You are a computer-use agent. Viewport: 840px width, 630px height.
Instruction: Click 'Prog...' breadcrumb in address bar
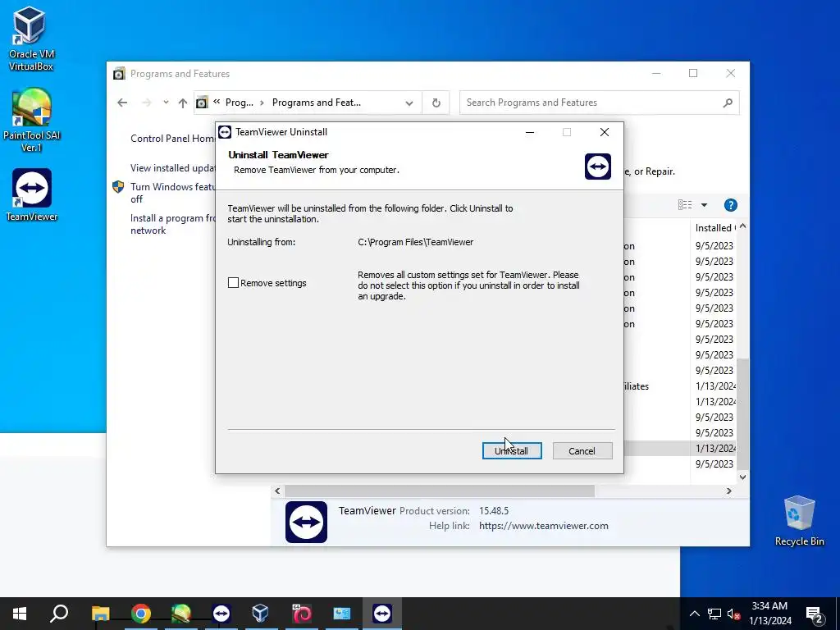(239, 103)
